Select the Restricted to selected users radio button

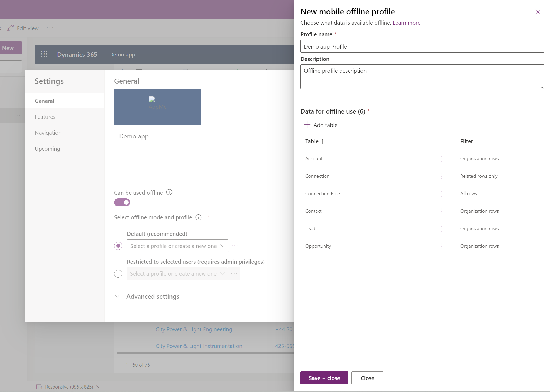[118, 273]
